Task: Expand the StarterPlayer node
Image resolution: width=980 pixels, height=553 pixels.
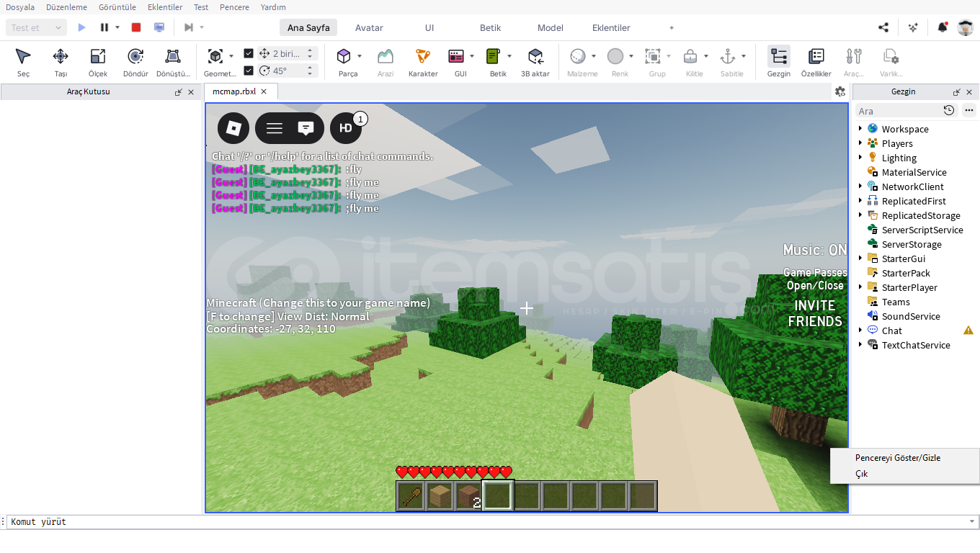Action: (x=860, y=287)
